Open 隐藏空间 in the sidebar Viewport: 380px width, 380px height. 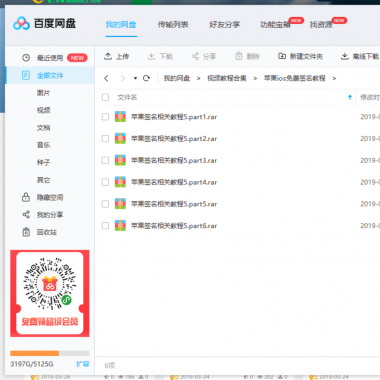(50, 197)
